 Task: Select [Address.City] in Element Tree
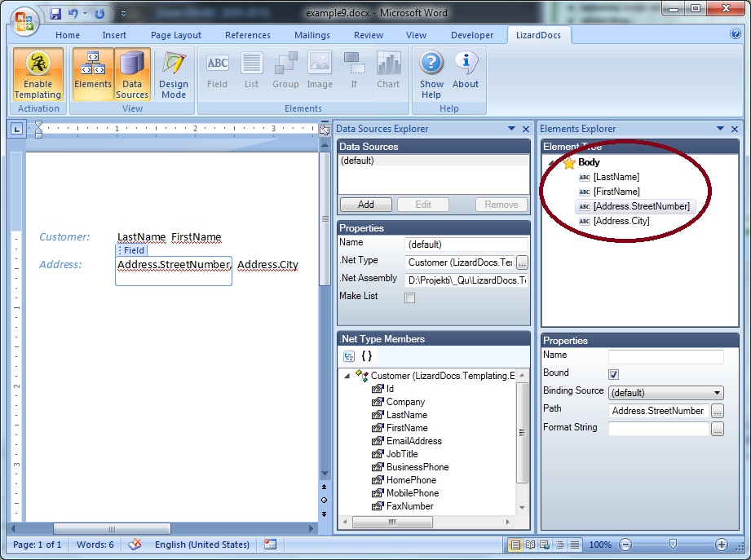click(x=621, y=221)
